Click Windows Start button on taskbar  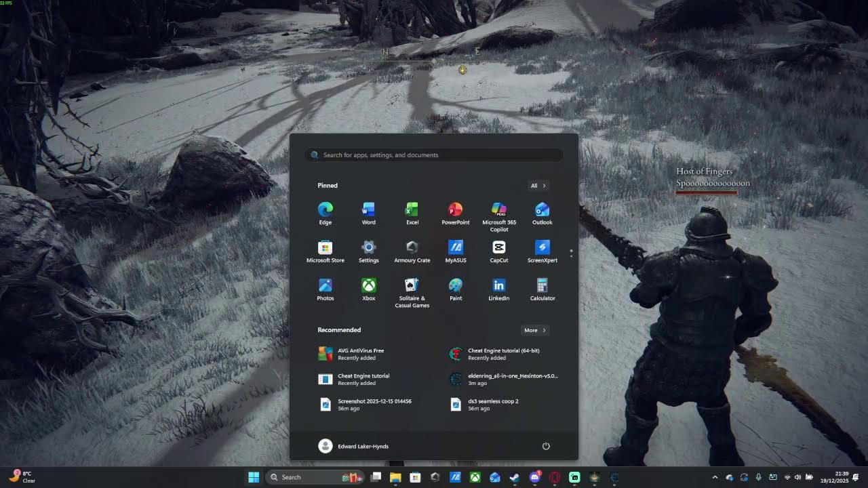[254, 477]
